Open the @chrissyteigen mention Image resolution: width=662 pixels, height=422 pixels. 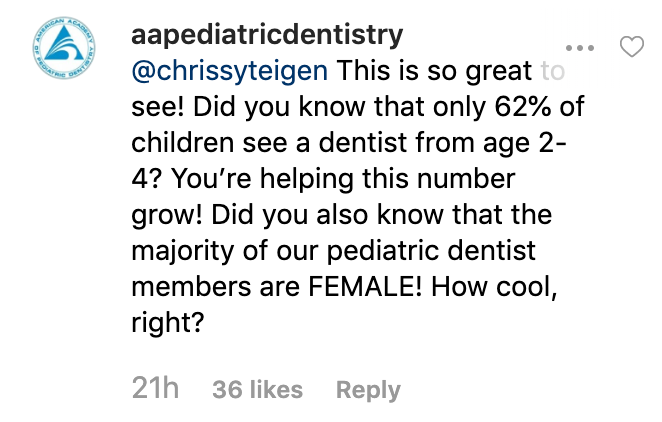pos(229,70)
